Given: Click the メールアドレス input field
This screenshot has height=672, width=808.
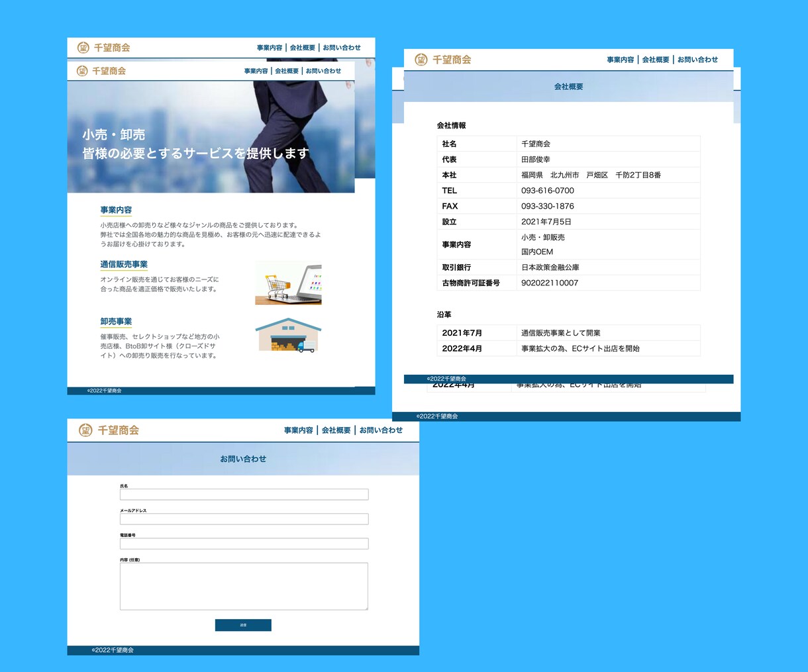Looking at the screenshot, I should (244, 519).
